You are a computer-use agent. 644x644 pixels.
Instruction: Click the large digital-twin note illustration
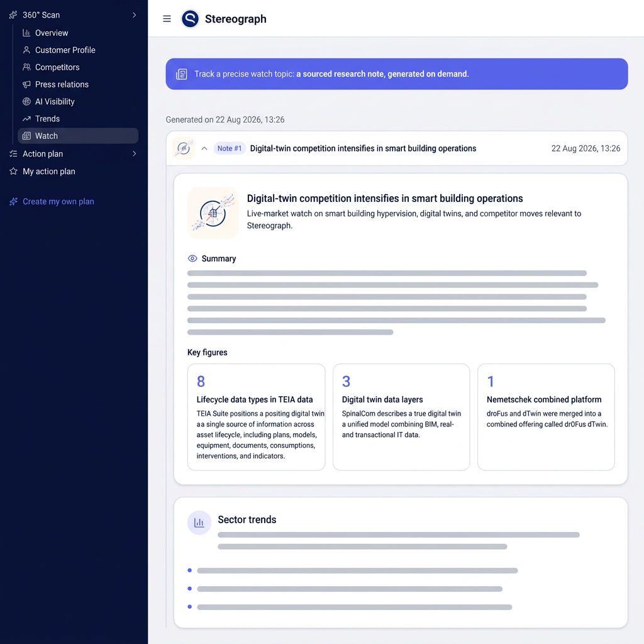coord(213,213)
